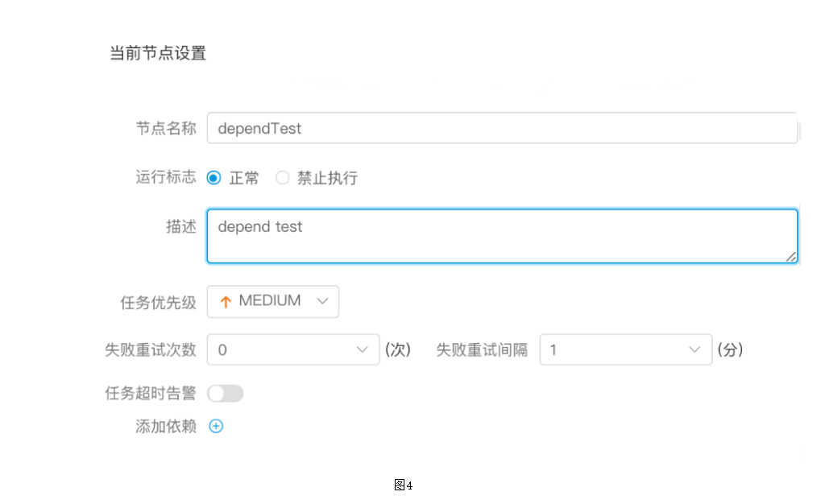The height and width of the screenshot is (504, 821).
Task: Click the 描述 text area
Action: click(502, 236)
